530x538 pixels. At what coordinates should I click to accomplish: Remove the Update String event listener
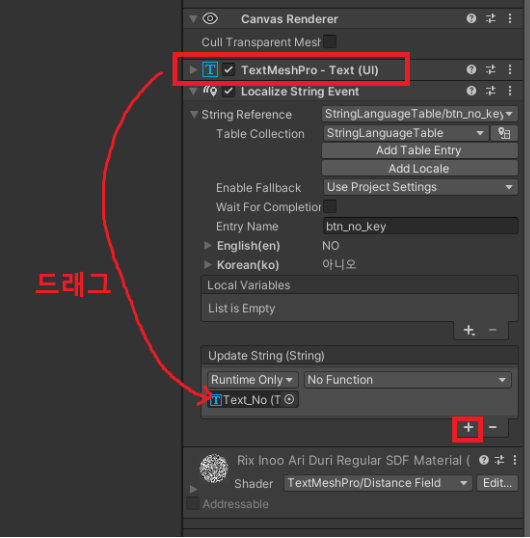click(x=493, y=428)
